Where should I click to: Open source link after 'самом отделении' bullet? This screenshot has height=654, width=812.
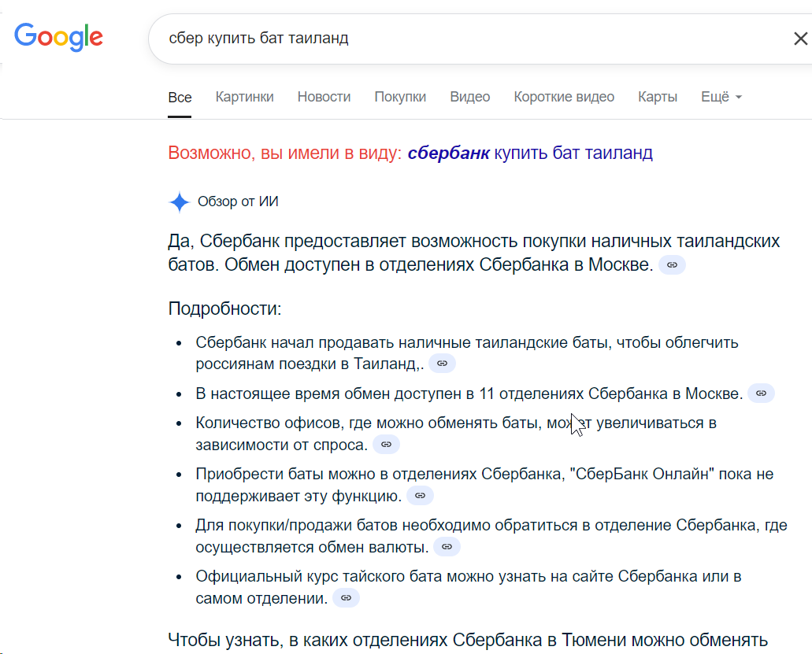[346, 598]
